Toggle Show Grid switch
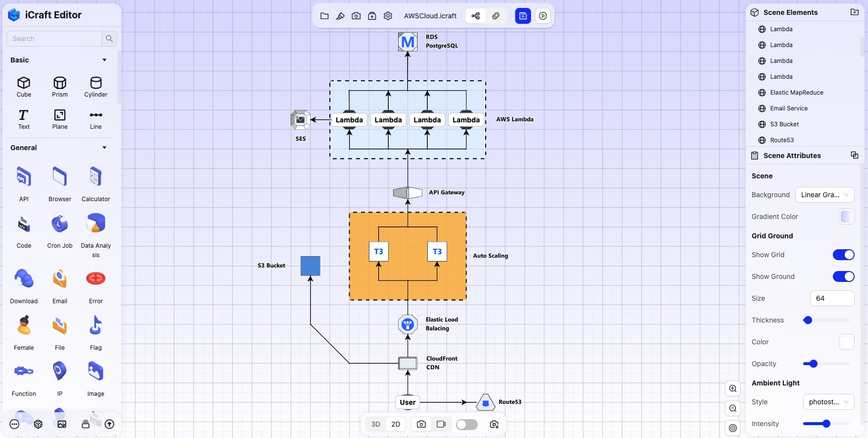This screenshot has height=438, width=868. (843, 255)
